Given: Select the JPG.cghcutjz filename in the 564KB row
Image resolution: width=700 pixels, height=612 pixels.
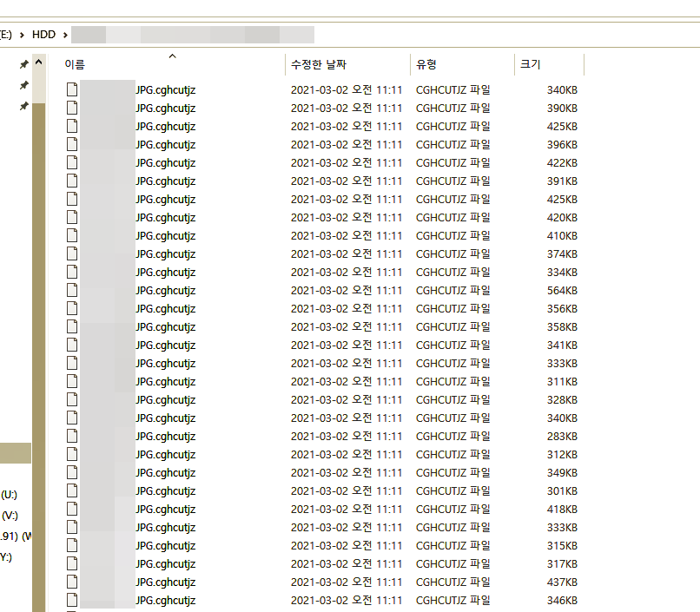Looking at the screenshot, I should tap(166, 291).
